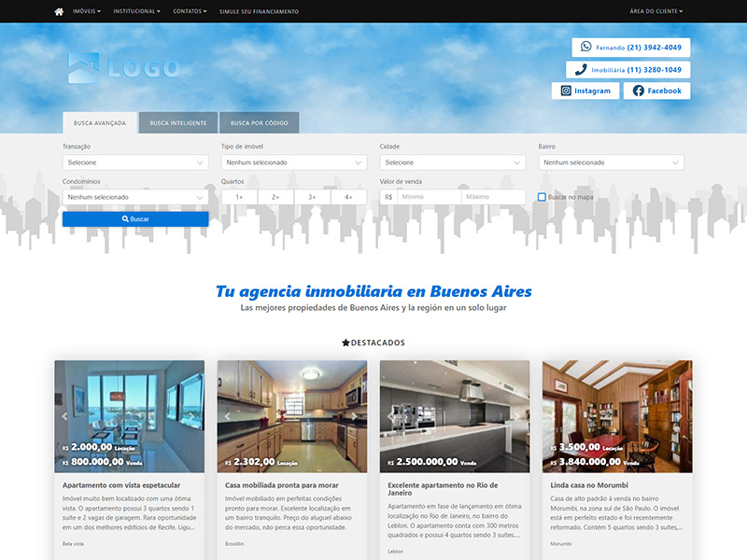Click the Brooklin neighborhood label
Screen dimensions: 747x560
234,544
